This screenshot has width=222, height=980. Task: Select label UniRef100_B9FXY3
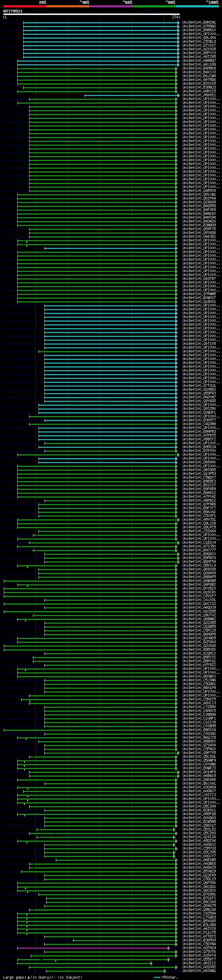pos(199,53)
